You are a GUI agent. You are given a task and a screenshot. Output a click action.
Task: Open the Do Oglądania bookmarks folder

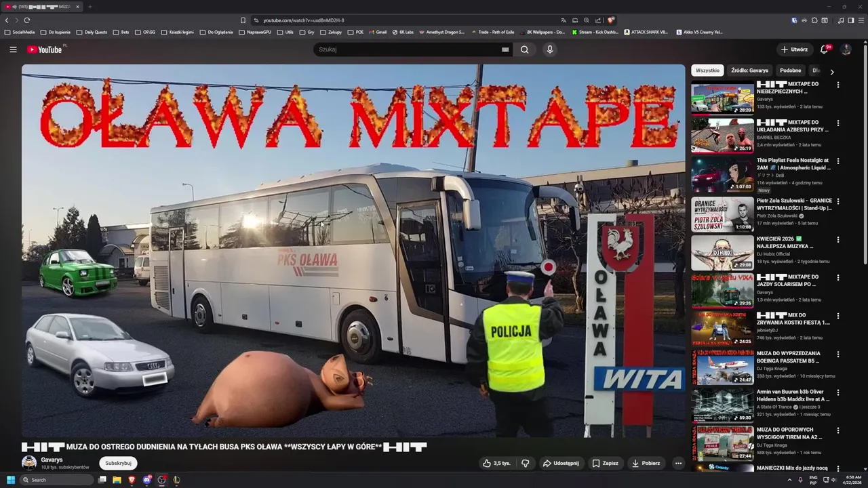216,32
